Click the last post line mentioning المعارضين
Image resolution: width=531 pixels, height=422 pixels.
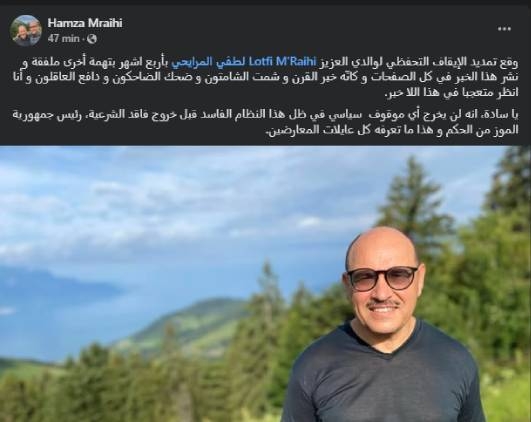tap(393, 129)
